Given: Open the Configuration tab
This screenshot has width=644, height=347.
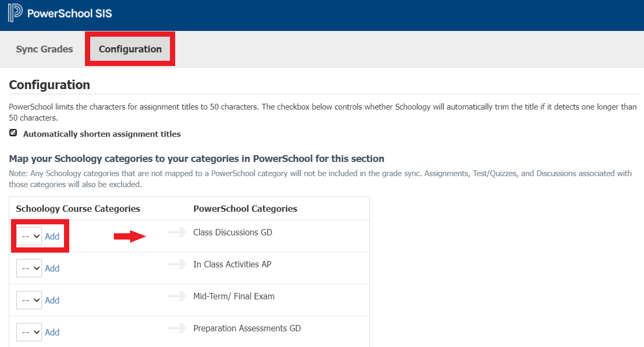Looking at the screenshot, I should (x=130, y=49).
